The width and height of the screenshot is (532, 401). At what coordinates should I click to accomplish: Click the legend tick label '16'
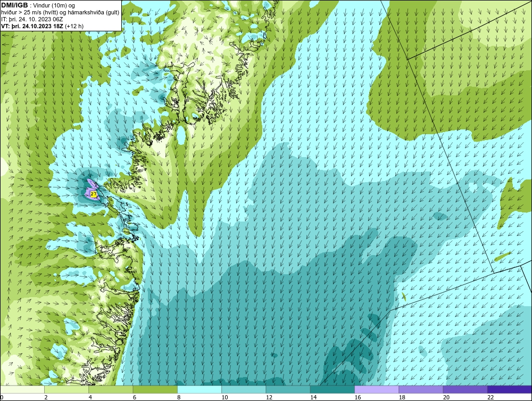(x=358, y=398)
